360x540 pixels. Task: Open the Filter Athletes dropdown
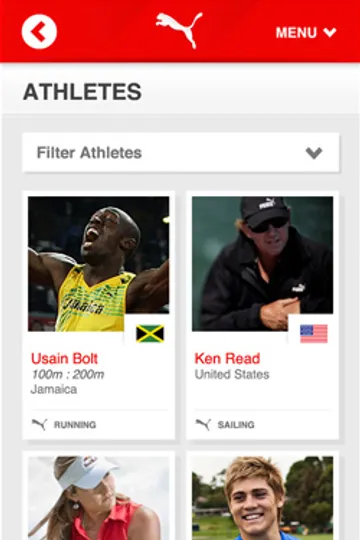181,153
